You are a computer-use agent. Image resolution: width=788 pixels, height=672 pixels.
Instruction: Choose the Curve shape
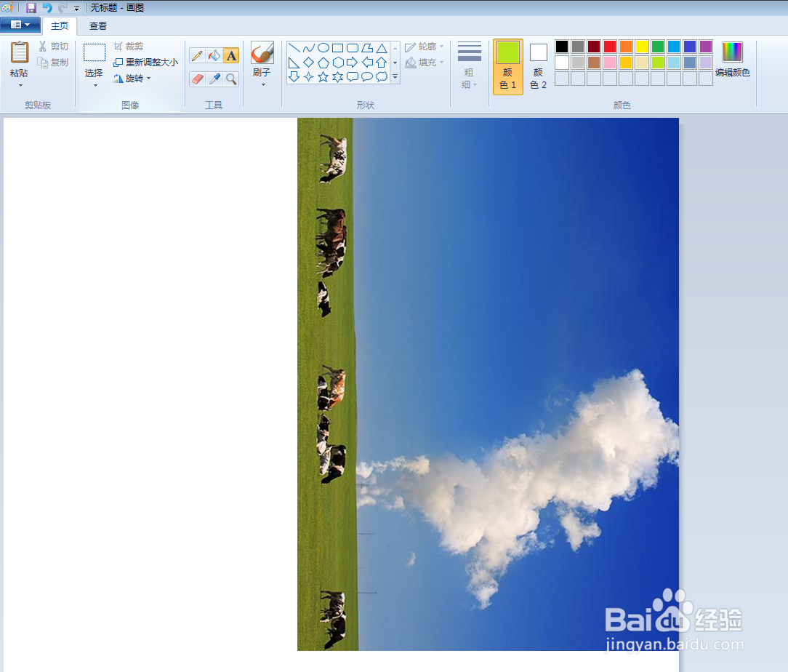click(x=308, y=48)
